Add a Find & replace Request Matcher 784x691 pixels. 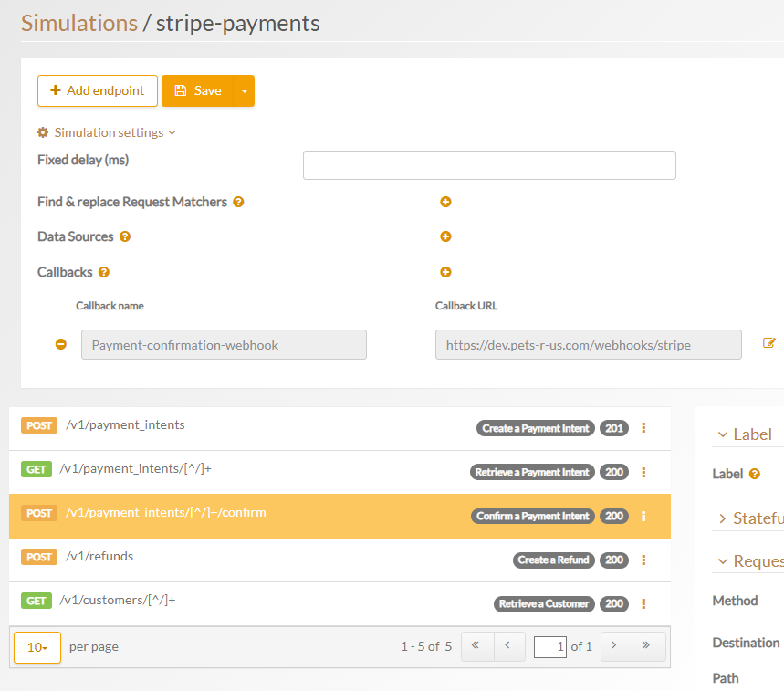(445, 202)
